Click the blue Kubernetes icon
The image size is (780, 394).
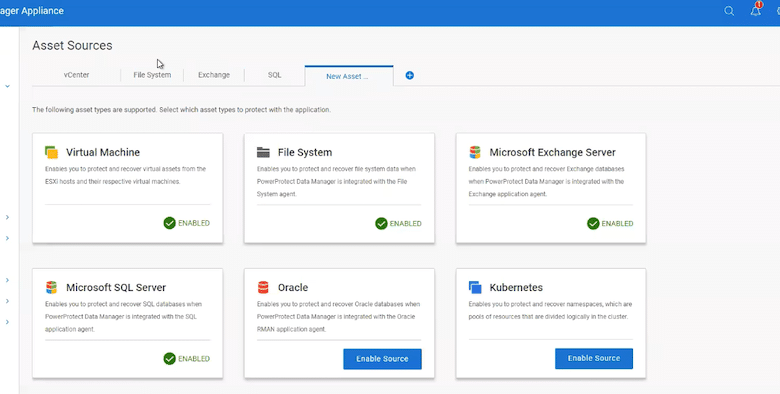point(475,287)
